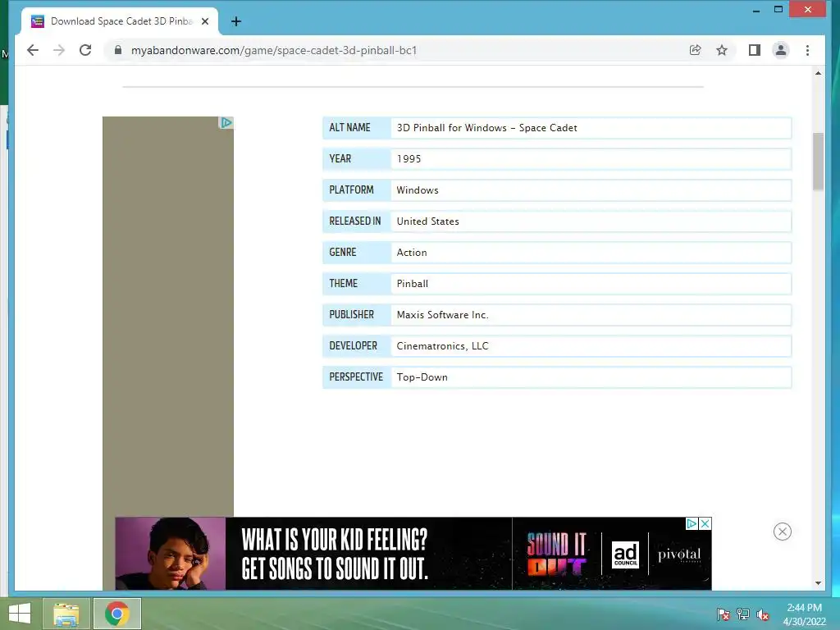Click the vertical scrollbar thumb

(x=818, y=161)
